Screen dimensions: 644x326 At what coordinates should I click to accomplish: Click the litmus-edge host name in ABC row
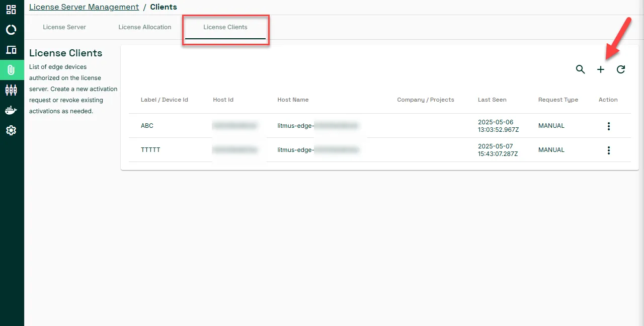(x=318, y=126)
